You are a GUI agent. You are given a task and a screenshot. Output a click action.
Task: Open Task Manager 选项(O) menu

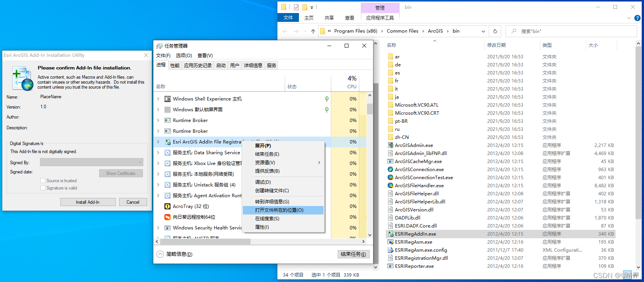[184, 56]
